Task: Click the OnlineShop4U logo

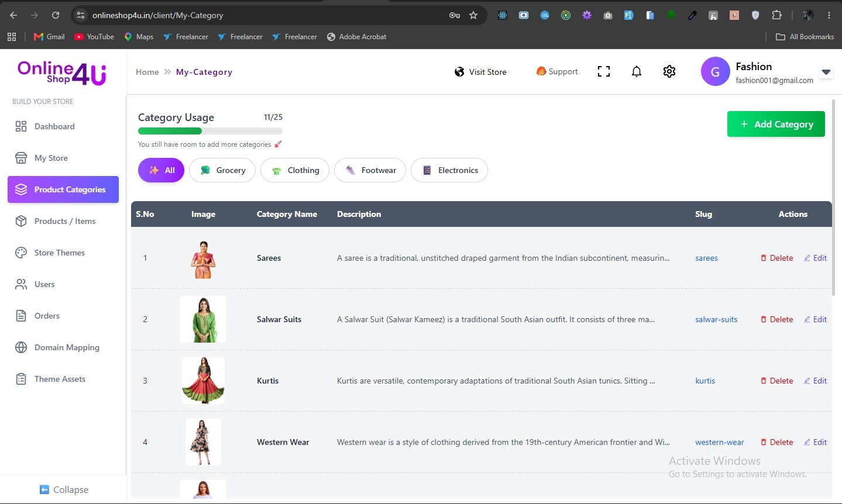Action: (62, 73)
